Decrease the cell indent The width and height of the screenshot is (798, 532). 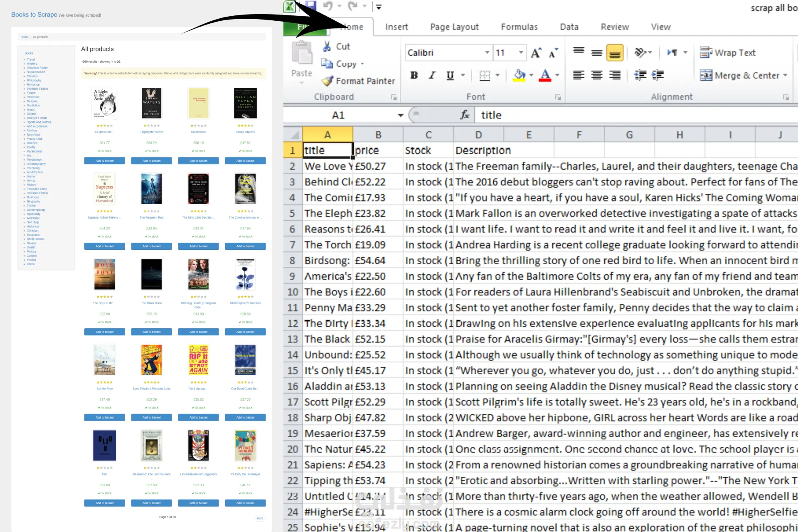pos(640,75)
